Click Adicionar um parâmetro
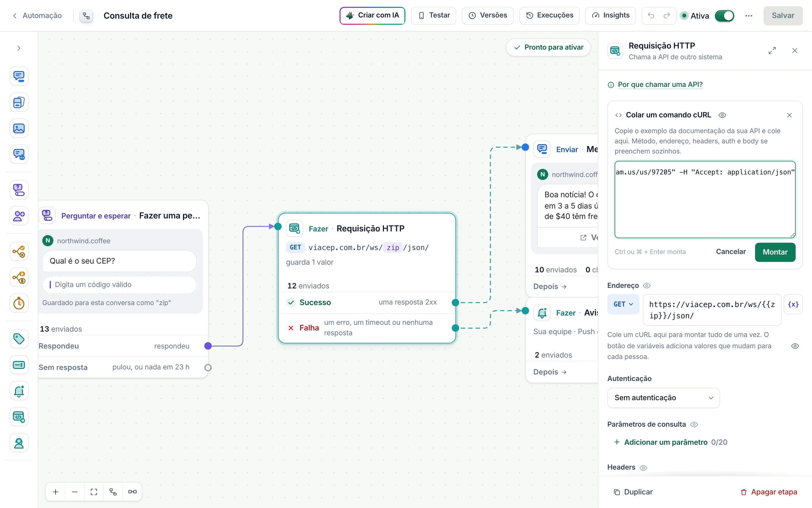 (x=666, y=442)
